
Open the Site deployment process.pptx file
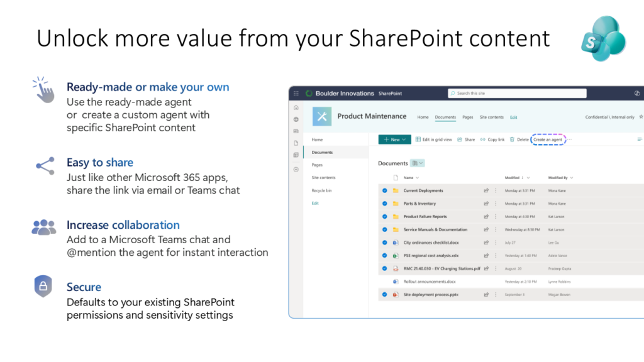(x=430, y=295)
